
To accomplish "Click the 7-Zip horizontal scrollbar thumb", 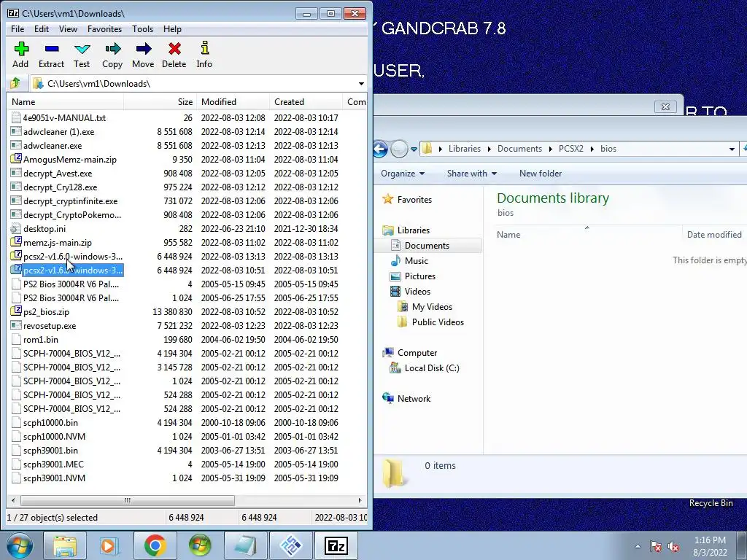I will pos(127,500).
